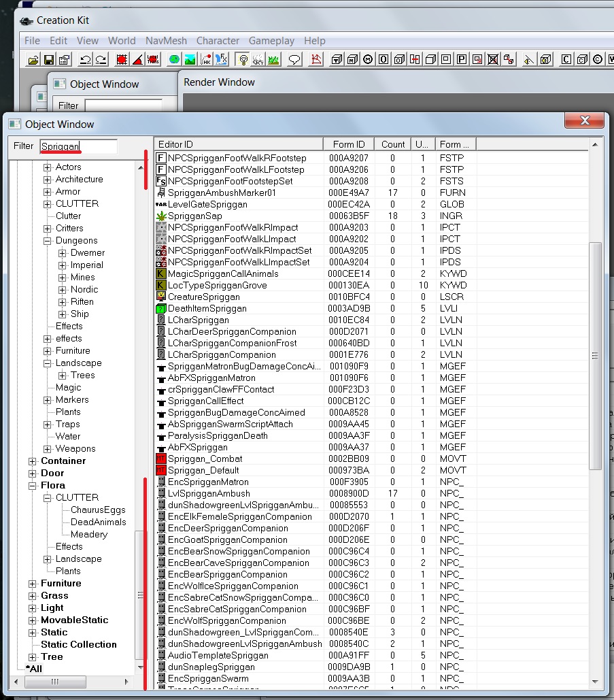
Task: Click the Filter field in the background Object Window
Action: 123,105
